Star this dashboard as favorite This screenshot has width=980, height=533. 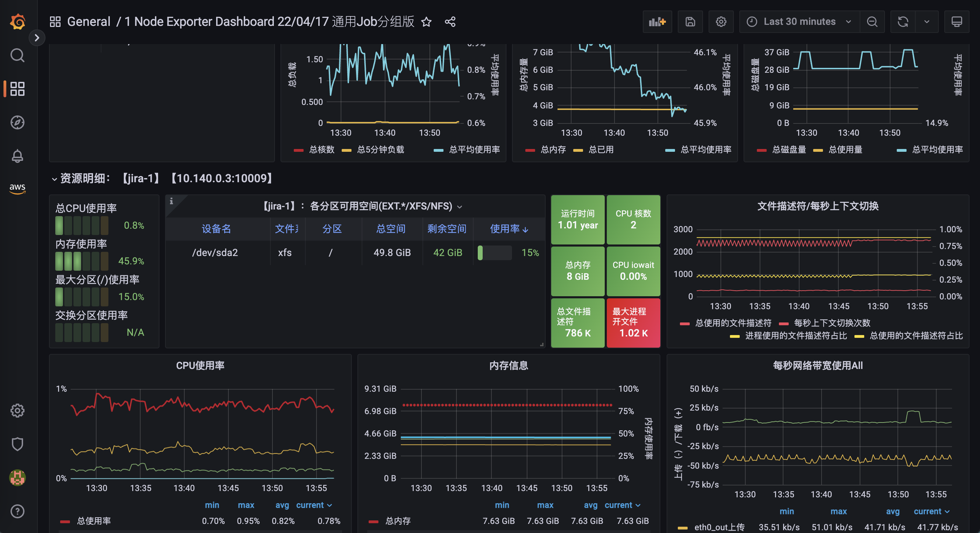click(x=426, y=22)
